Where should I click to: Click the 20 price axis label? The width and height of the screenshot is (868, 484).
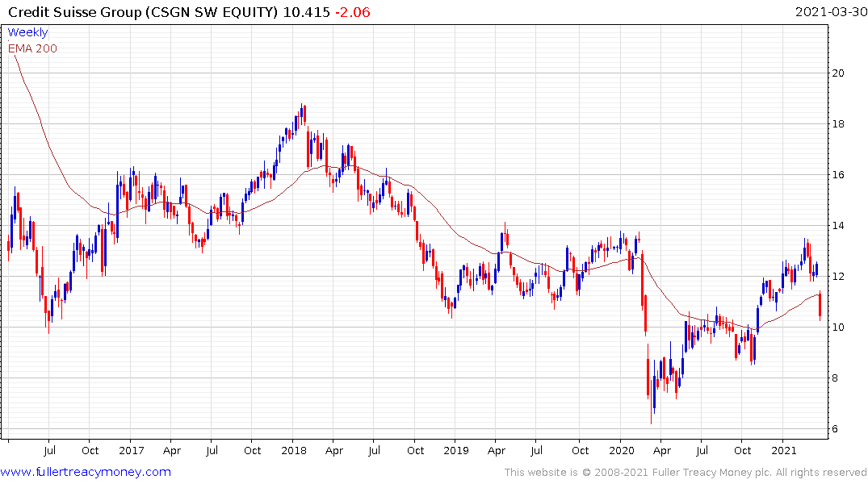click(838, 73)
